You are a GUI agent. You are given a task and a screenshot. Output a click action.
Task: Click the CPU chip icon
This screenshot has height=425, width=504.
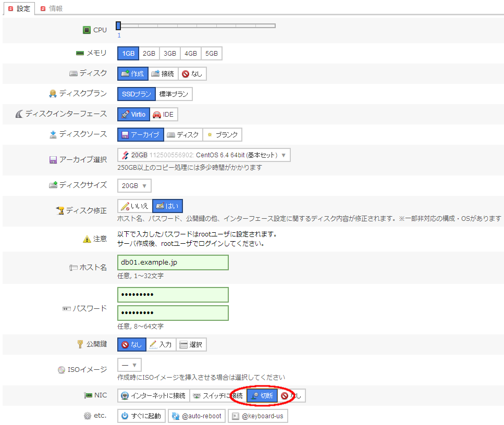87,30
